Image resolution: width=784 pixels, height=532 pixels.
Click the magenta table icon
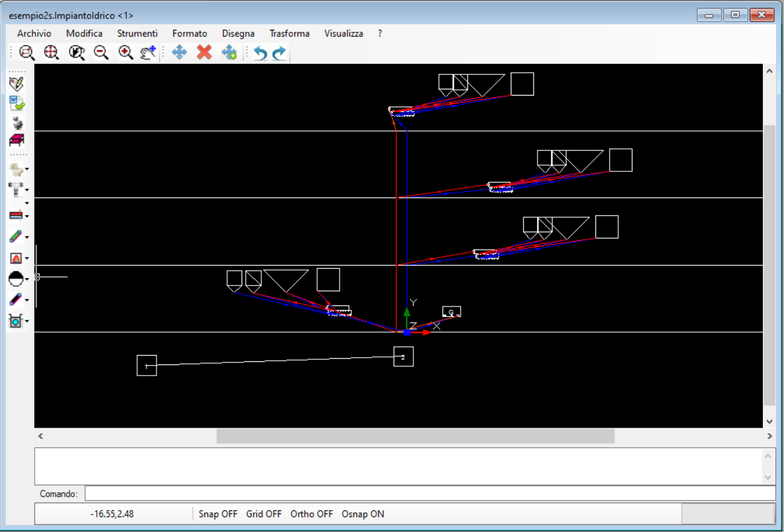click(x=17, y=140)
